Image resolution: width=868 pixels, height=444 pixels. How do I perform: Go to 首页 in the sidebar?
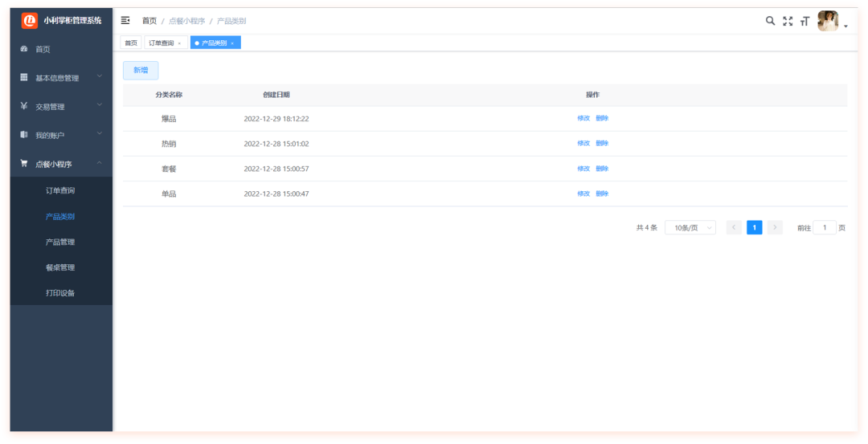click(x=43, y=49)
